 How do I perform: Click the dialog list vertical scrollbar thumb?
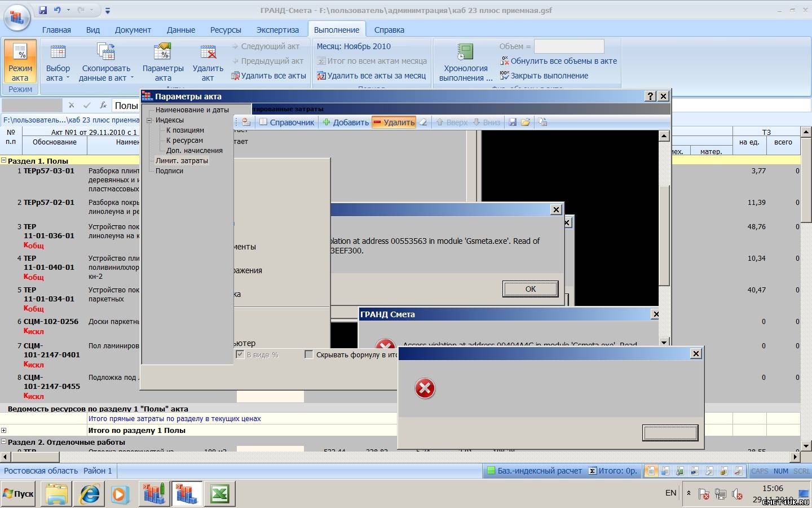[664, 234]
